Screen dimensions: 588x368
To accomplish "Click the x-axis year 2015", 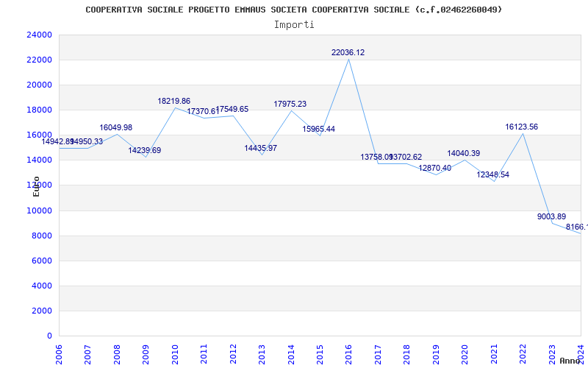I will tap(320, 354).
